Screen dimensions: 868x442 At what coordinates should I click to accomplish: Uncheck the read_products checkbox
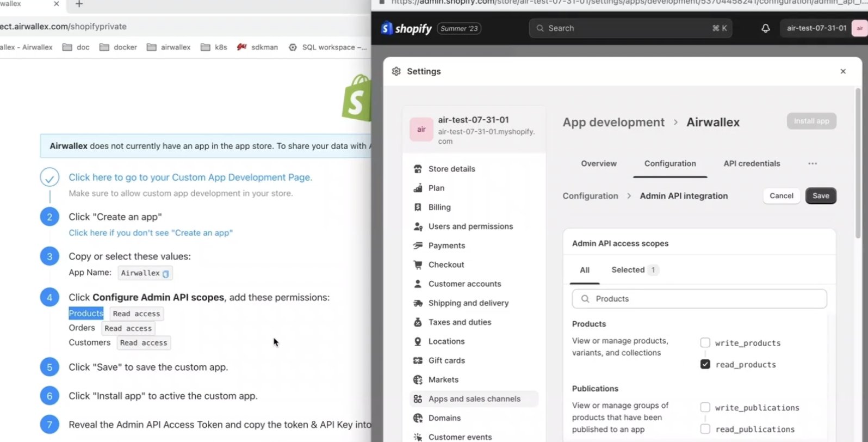click(x=705, y=365)
